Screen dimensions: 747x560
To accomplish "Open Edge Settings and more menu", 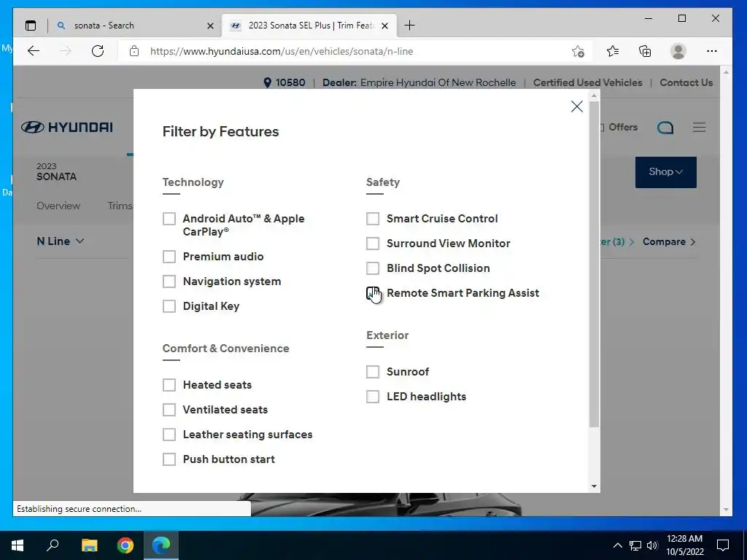I will 712,51.
